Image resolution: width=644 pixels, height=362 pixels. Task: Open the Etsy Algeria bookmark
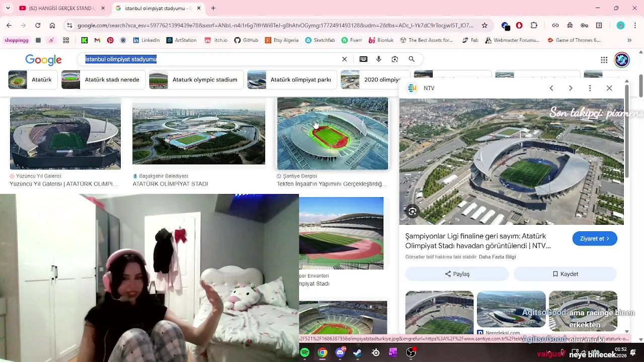point(282,40)
